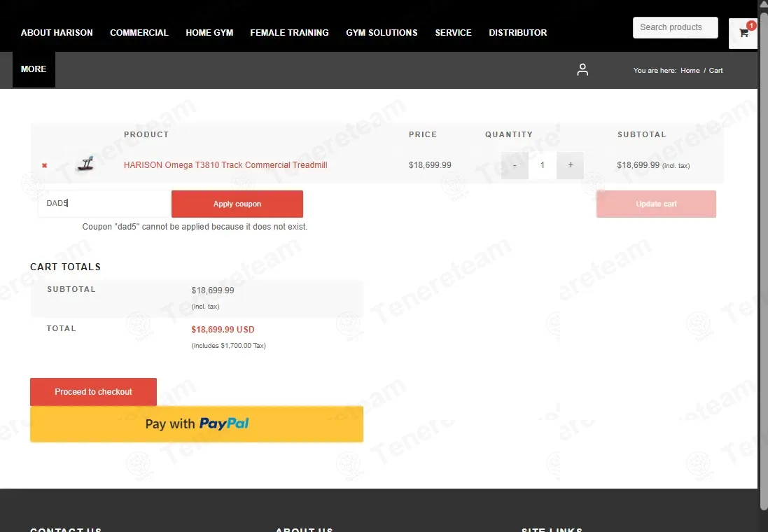Open the Commercial menu

point(139,33)
